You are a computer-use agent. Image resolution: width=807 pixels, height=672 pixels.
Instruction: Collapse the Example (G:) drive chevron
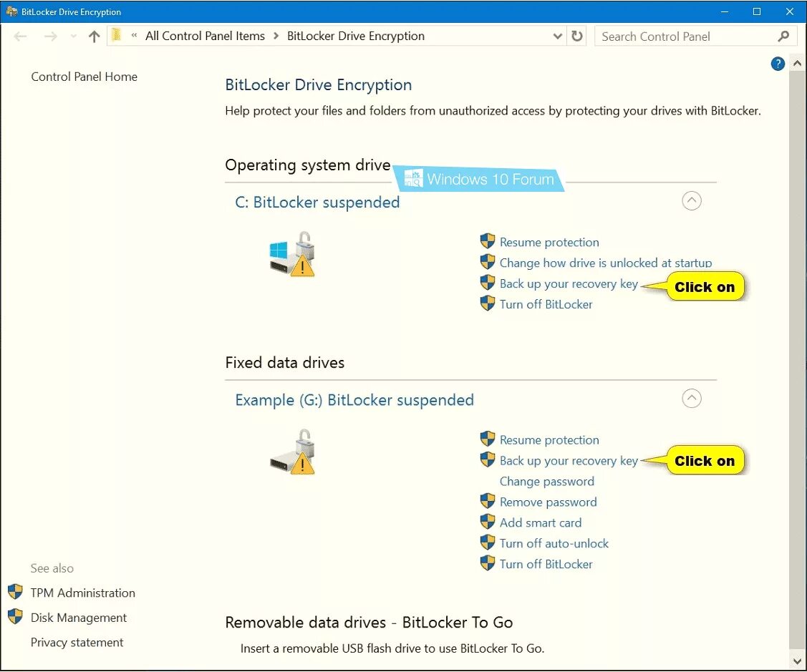[x=691, y=398]
